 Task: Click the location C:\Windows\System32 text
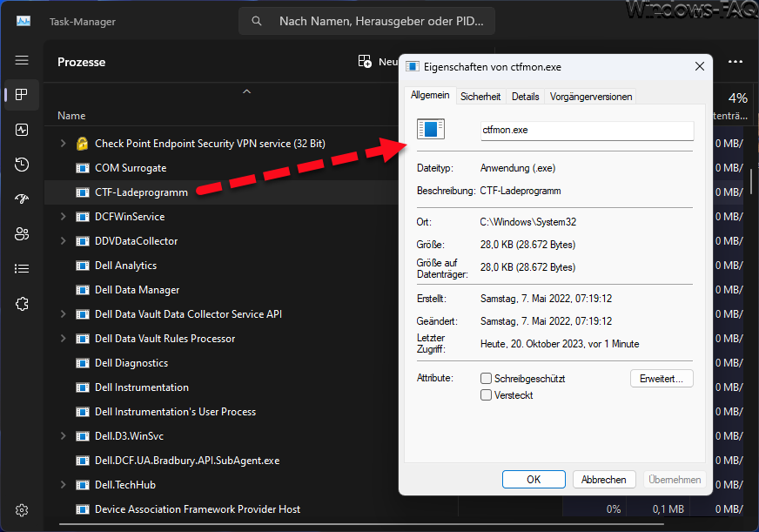coord(528,222)
